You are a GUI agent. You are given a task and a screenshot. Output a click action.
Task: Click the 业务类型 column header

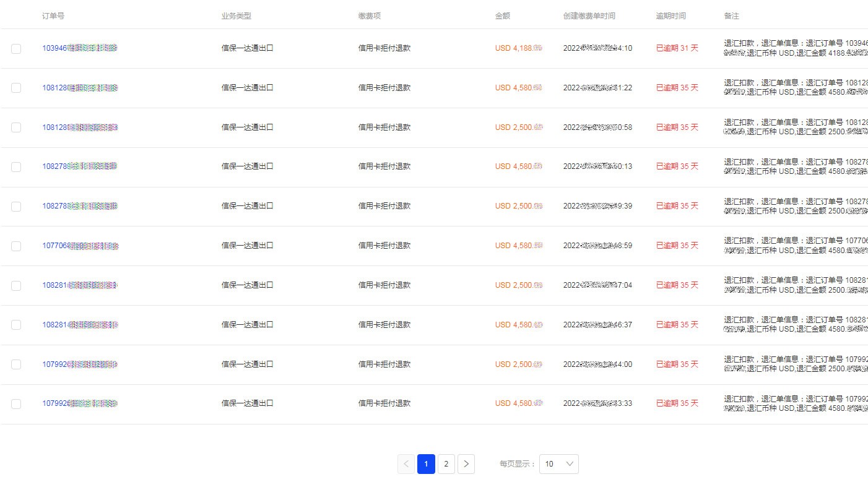(237, 15)
